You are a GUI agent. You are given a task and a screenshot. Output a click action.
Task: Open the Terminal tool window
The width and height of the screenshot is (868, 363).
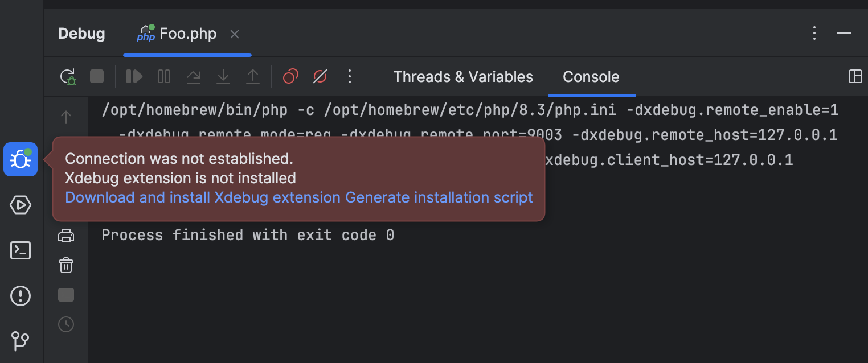click(x=21, y=250)
